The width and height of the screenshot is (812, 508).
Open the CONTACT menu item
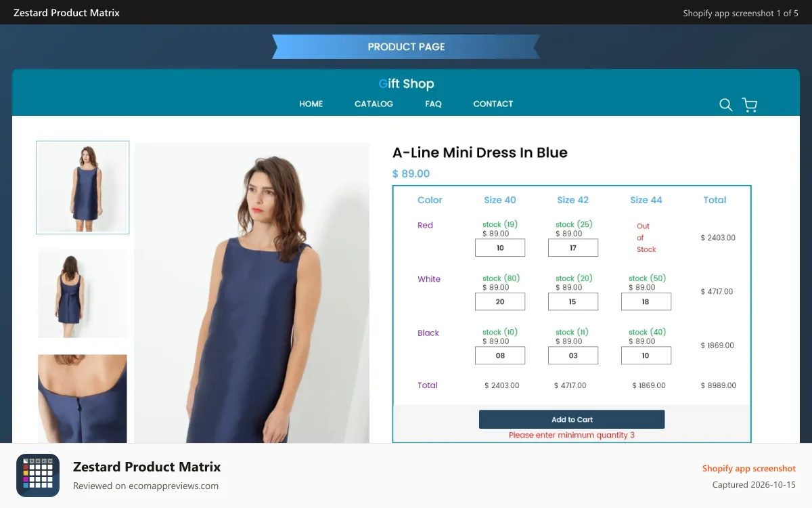pos(493,104)
